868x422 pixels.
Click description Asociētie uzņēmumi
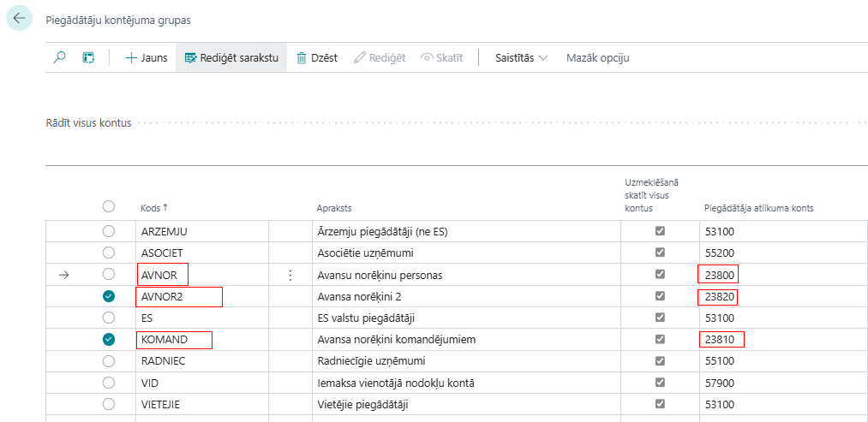coord(366,253)
